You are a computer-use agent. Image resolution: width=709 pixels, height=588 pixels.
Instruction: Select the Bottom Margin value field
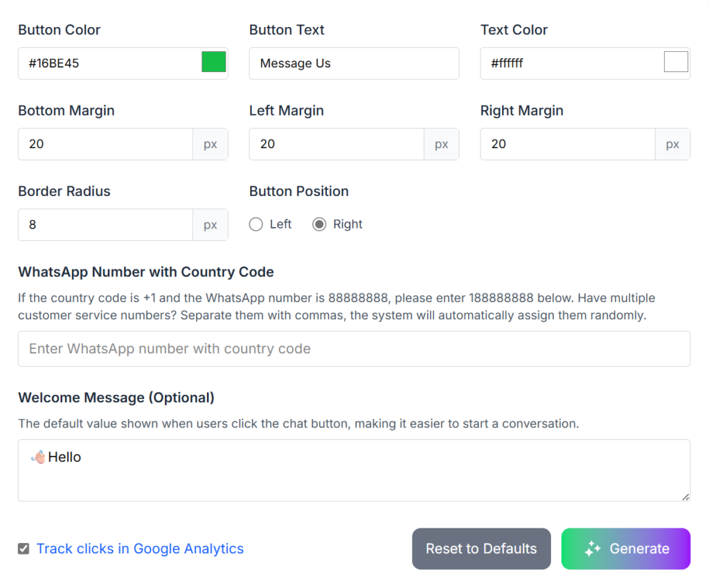coord(104,144)
